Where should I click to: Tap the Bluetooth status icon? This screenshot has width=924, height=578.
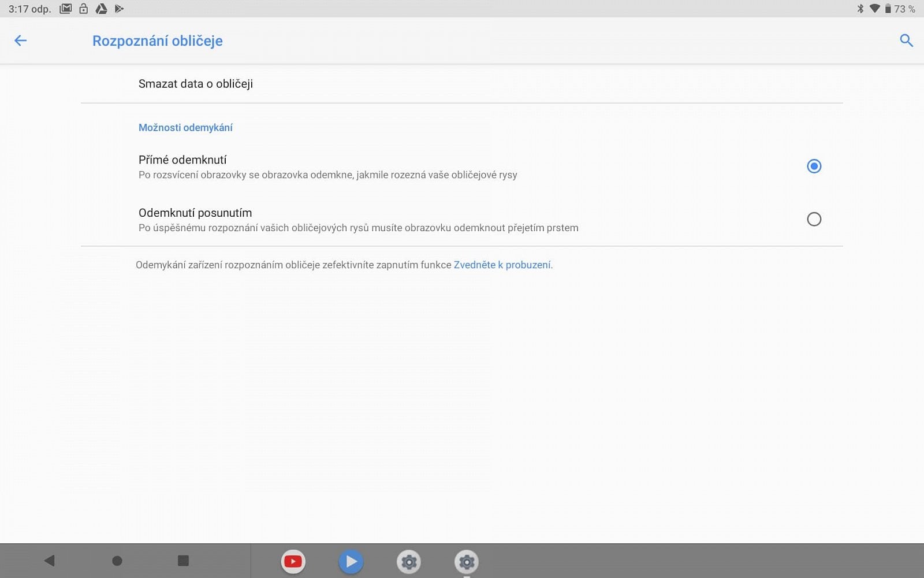[x=860, y=9]
